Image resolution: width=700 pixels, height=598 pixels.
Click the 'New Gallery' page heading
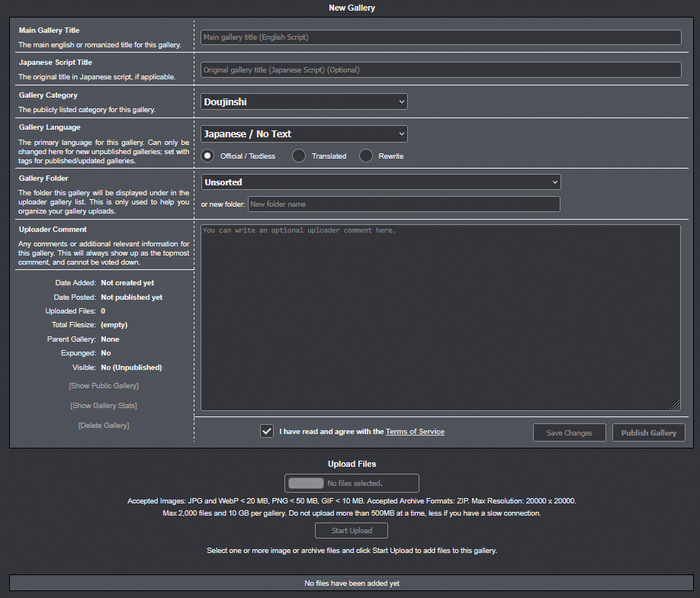coord(352,8)
